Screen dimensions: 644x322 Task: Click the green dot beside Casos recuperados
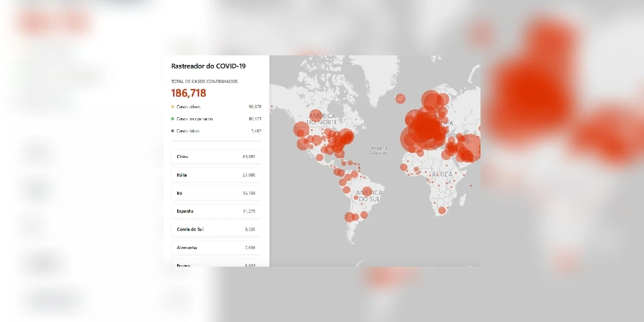point(173,119)
